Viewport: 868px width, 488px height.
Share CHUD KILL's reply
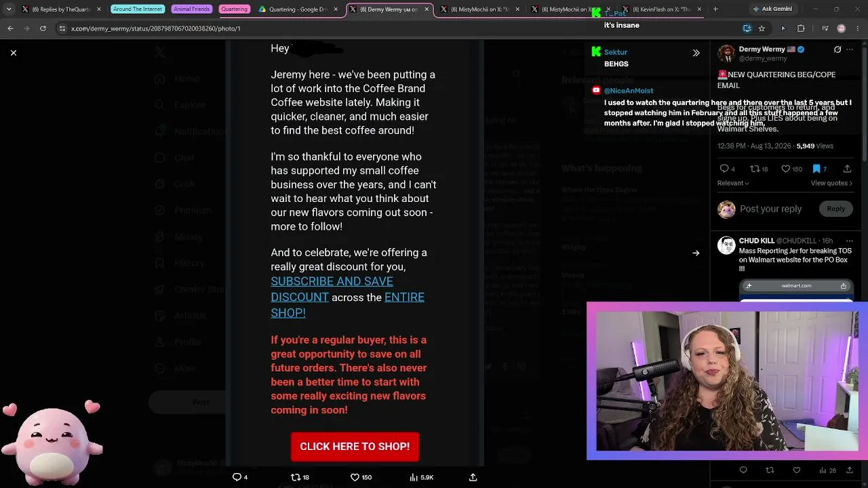click(849, 470)
